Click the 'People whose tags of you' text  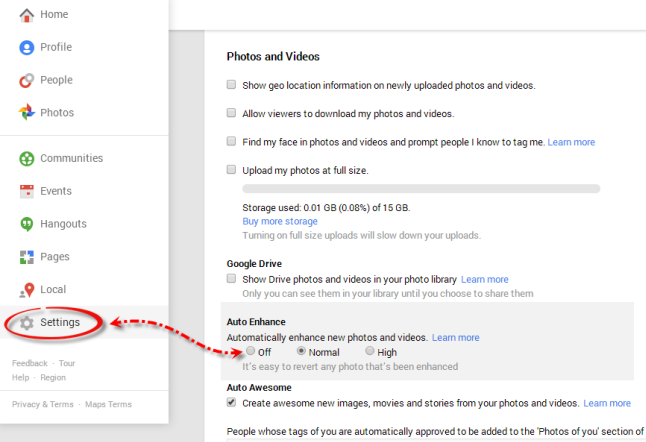(x=435, y=432)
